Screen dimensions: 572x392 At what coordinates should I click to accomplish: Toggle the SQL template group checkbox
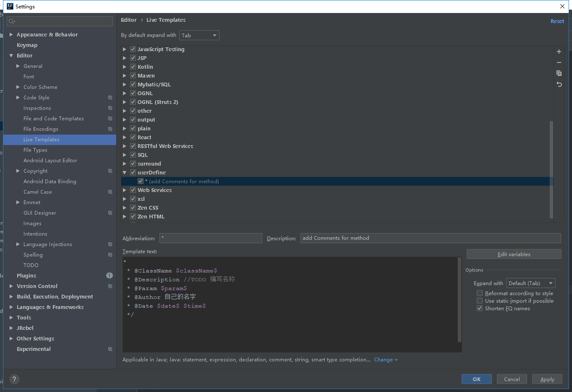pyautogui.click(x=133, y=155)
